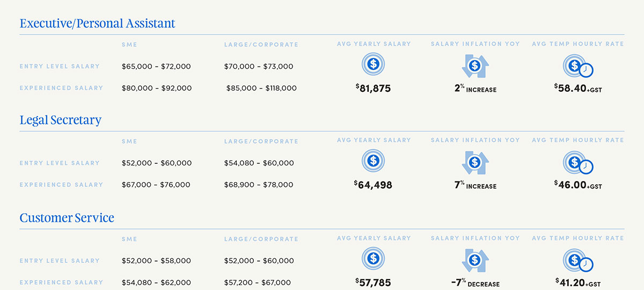Select the Legal Secretary section heading
This screenshot has width=644, height=290.
(60, 120)
